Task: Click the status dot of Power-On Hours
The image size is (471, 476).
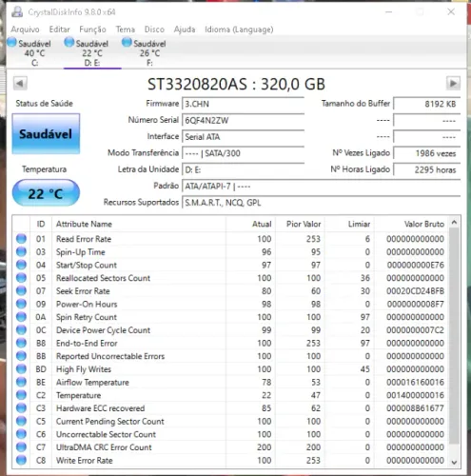Action: [x=21, y=304]
